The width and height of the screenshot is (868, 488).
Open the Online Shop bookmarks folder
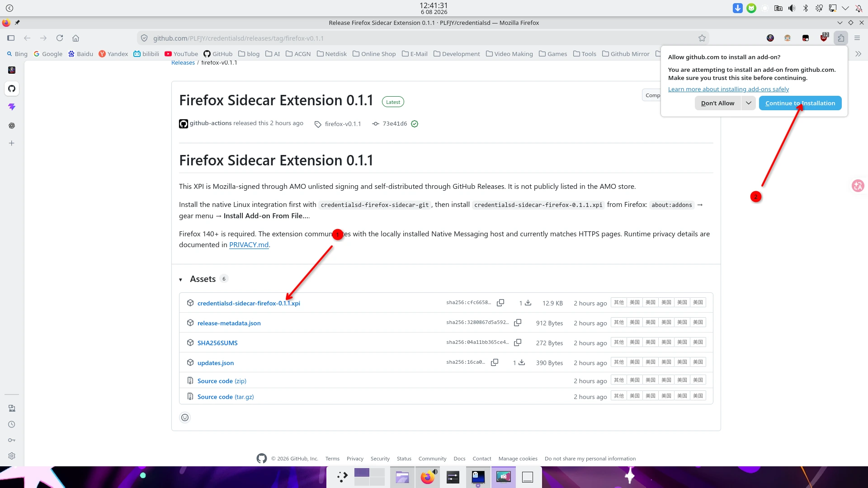click(x=374, y=54)
